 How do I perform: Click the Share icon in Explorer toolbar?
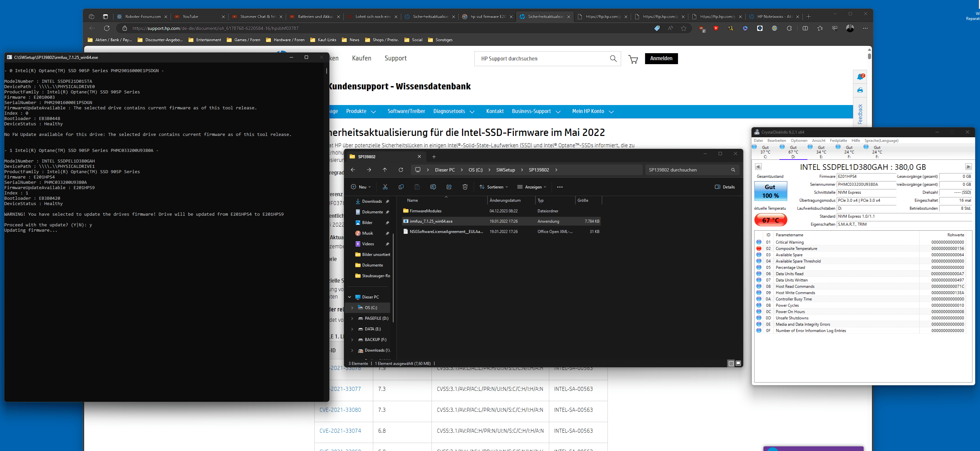(x=449, y=187)
